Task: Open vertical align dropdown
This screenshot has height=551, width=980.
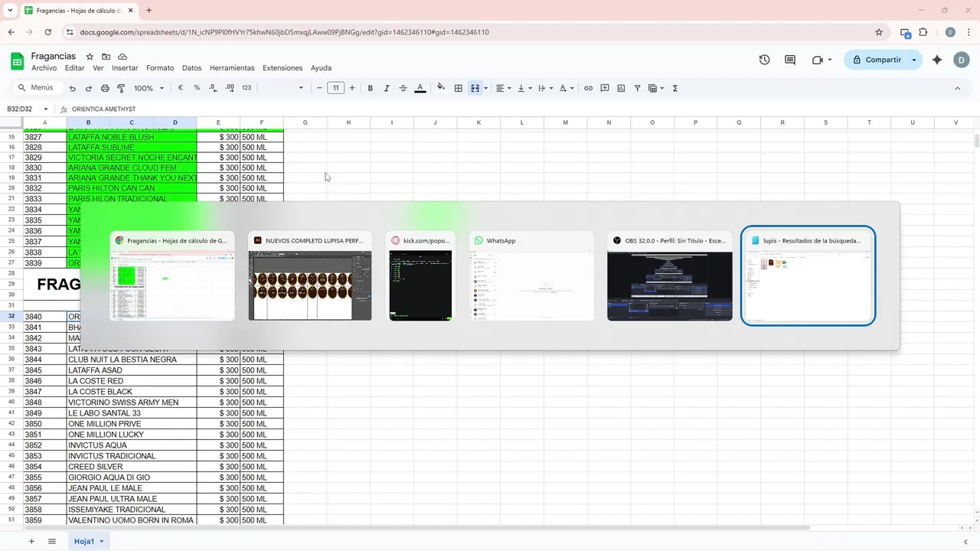Action: (524, 88)
